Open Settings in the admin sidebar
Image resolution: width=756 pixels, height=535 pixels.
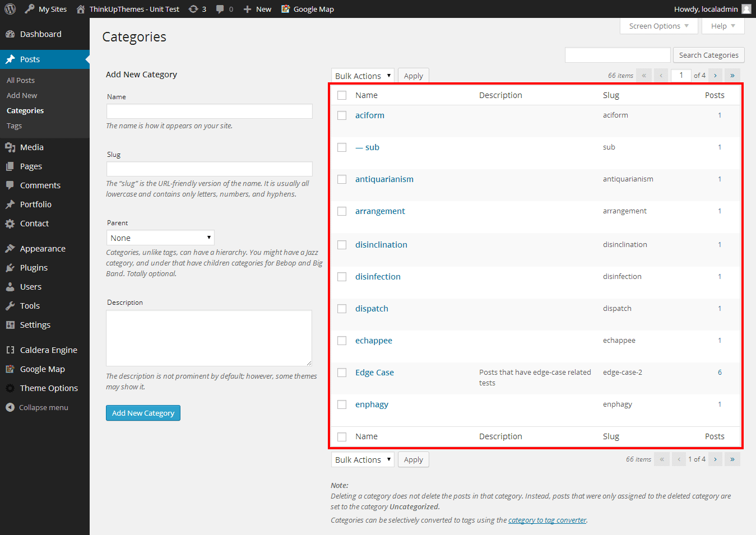(35, 325)
